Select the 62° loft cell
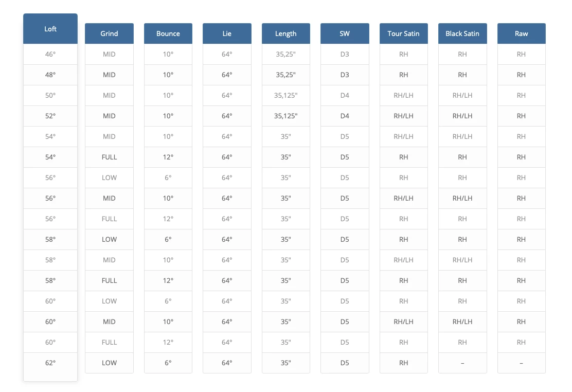This screenshot has height=392, width=572. [50, 363]
